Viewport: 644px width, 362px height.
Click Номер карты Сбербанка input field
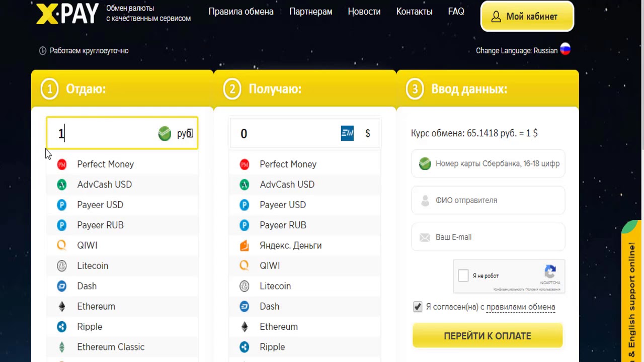[488, 163]
